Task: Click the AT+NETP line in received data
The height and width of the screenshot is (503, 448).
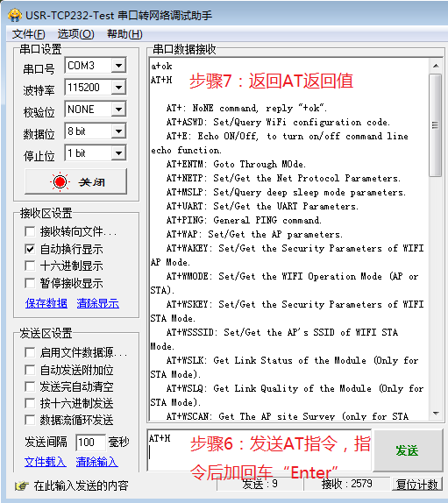Action: 283,178
